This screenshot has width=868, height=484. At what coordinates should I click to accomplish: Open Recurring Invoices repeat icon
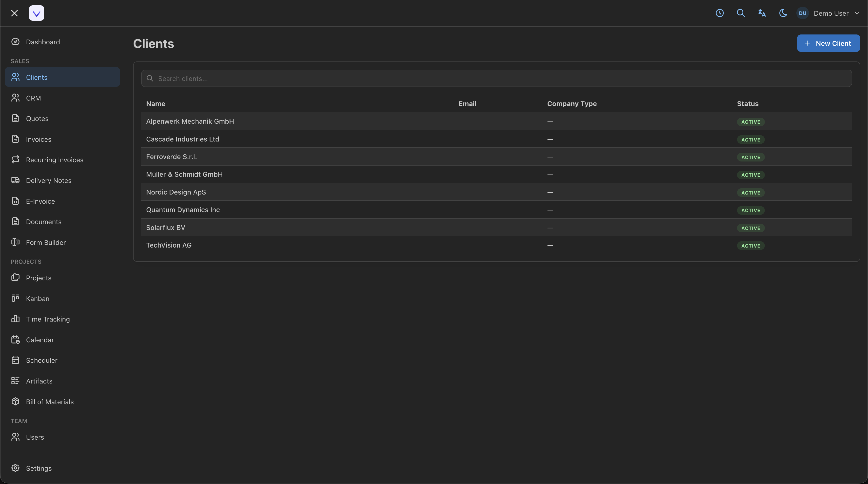[x=15, y=160]
